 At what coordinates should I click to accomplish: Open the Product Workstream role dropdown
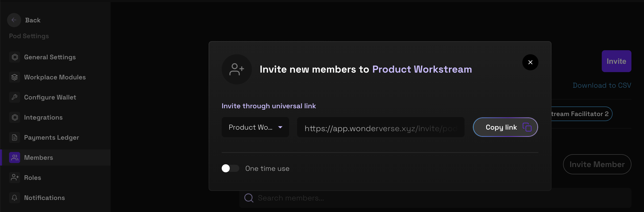(x=255, y=127)
